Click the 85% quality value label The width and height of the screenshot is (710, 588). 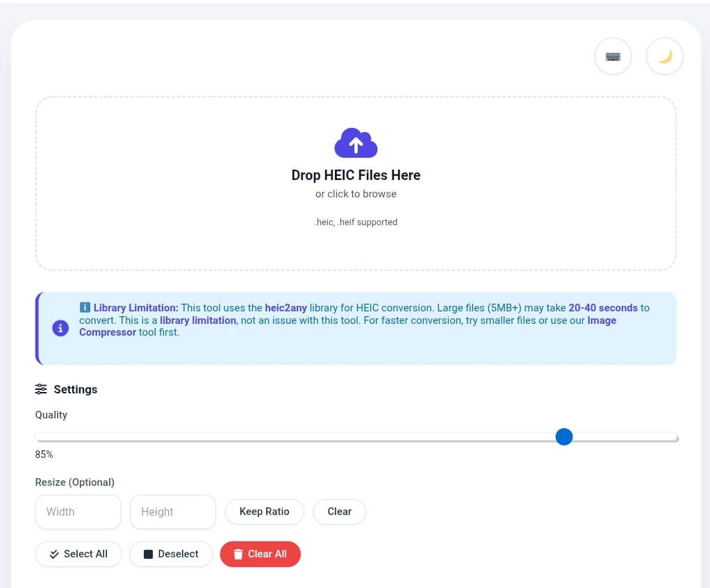coord(44,455)
